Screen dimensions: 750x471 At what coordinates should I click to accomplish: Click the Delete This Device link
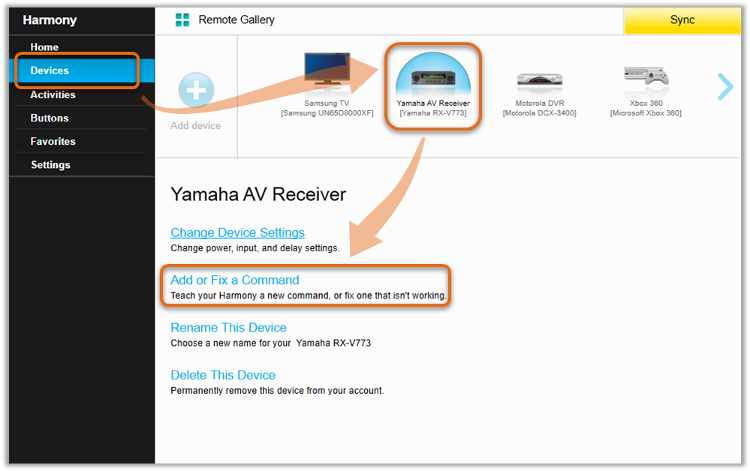pos(223,375)
